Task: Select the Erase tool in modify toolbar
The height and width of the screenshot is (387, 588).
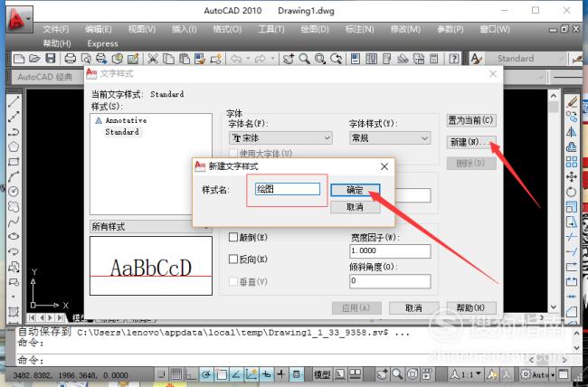Action: tap(572, 101)
